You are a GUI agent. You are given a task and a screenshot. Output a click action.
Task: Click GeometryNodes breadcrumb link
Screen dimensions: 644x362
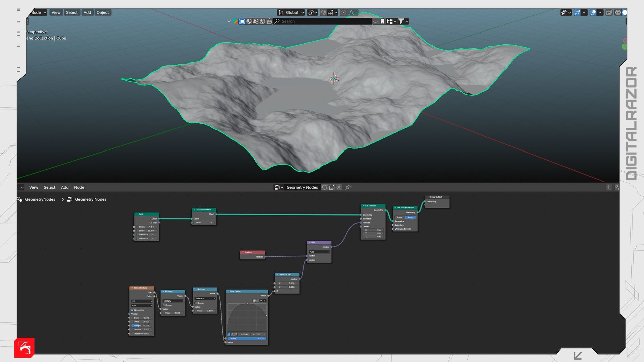[x=40, y=199]
